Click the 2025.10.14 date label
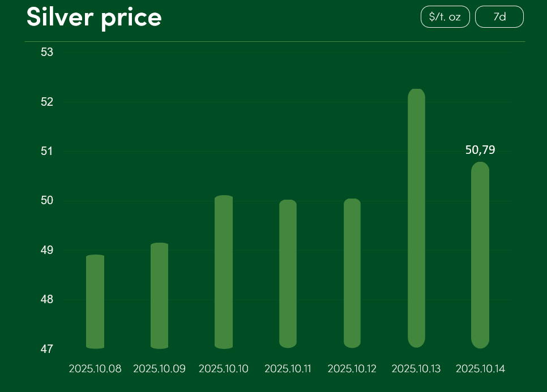This screenshot has height=392, width=547. [480, 369]
